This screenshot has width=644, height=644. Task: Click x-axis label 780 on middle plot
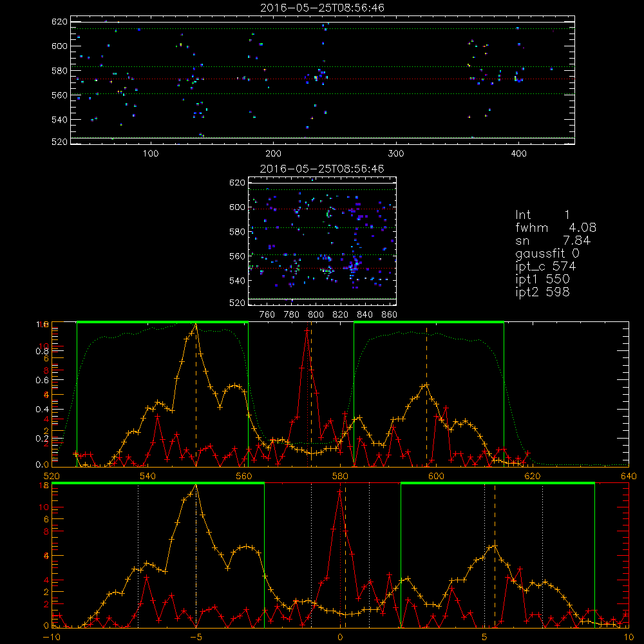point(292,315)
